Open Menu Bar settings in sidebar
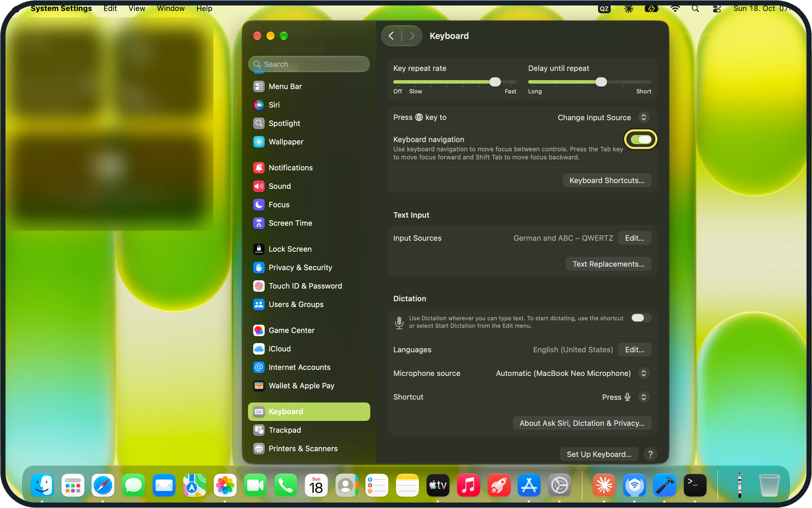The height and width of the screenshot is (508, 812). coord(309,86)
